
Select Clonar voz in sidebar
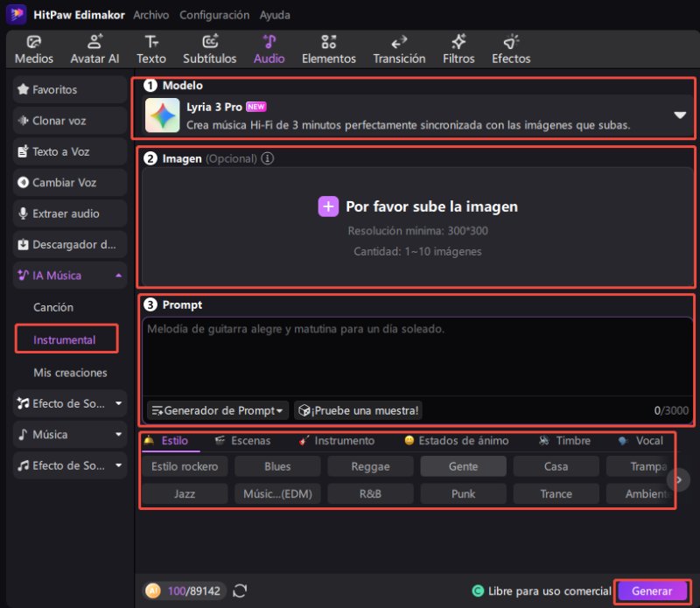coord(70,121)
